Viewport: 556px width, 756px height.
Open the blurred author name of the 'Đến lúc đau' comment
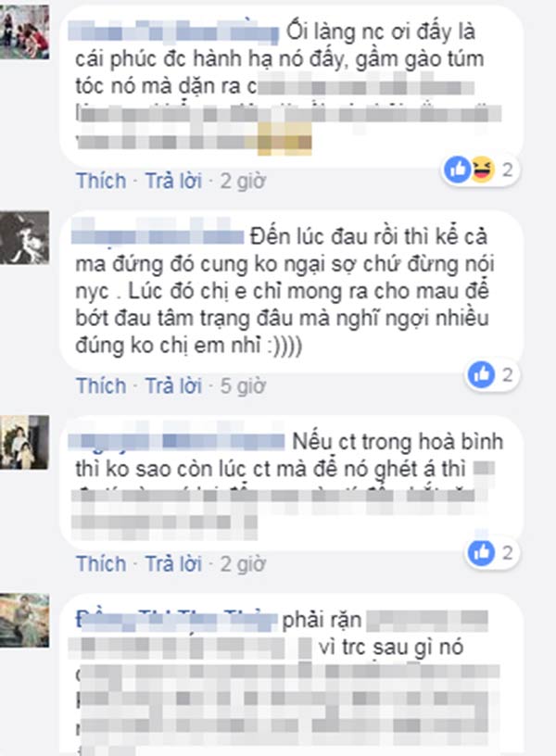point(158,235)
